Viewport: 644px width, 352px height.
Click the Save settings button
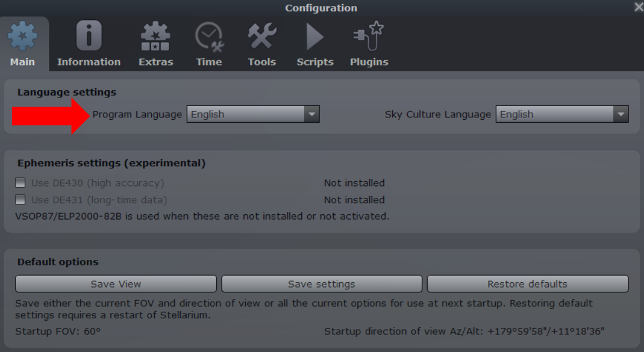(x=322, y=284)
